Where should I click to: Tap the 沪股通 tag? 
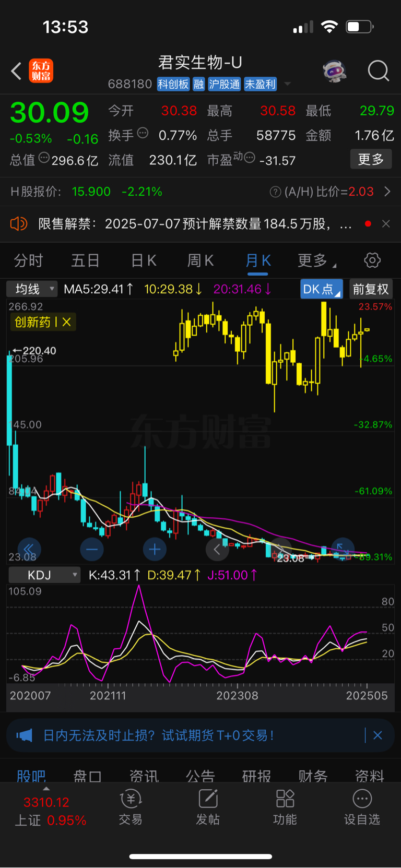(224, 84)
